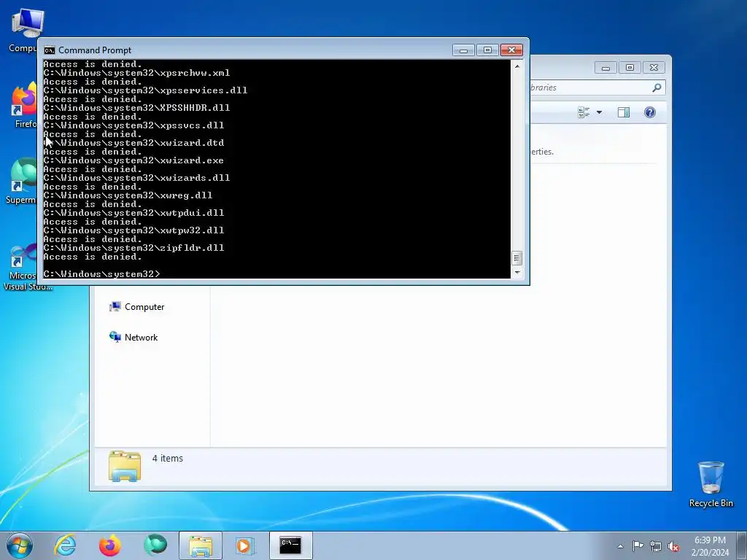
Task: Open Windows Media Player from the taskbar
Action: click(x=246, y=545)
